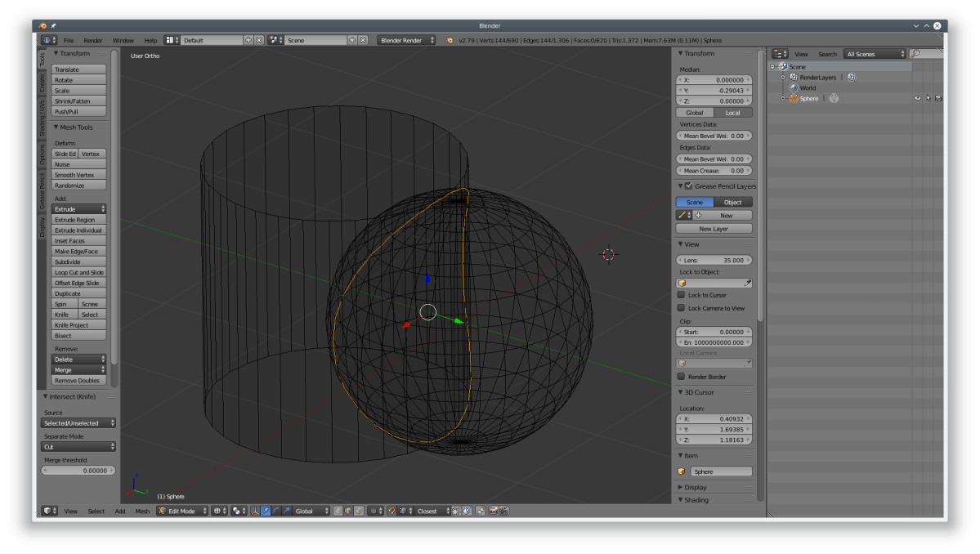Image resolution: width=980 pixels, height=554 pixels.
Task: Enable Lock to Cursor checkbox
Action: [x=681, y=295]
